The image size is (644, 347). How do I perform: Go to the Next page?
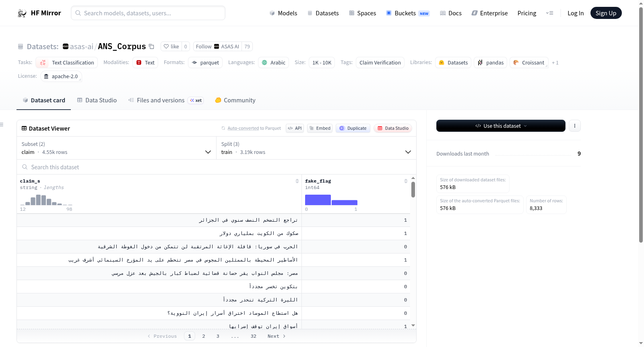coord(277,336)
